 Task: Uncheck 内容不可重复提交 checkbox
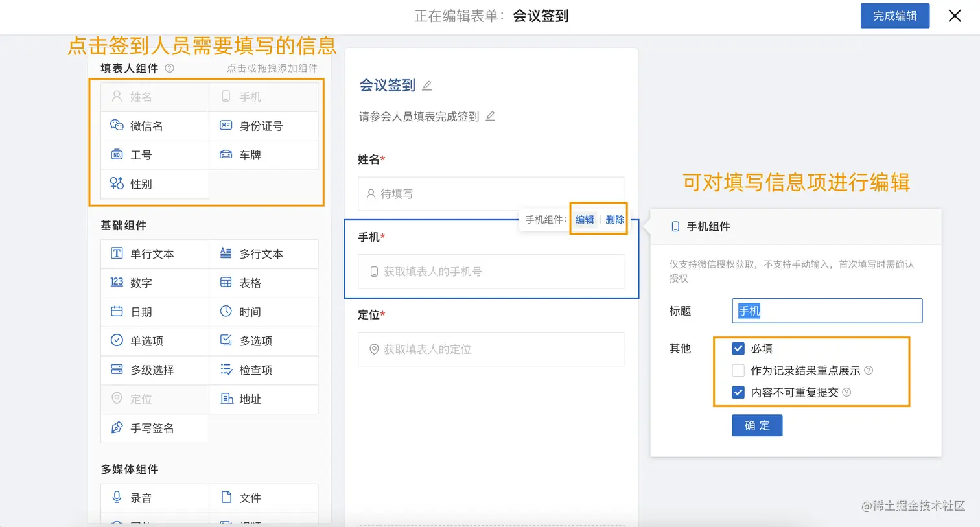738,392
